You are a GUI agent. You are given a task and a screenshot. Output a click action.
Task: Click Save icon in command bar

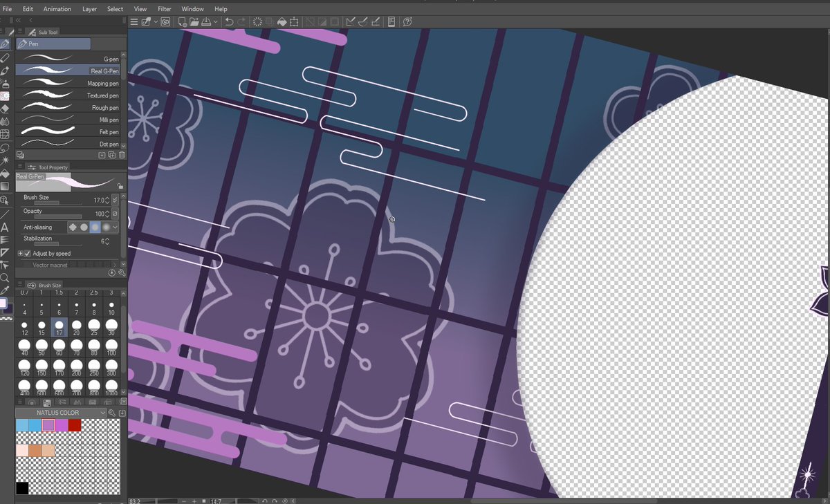pos(206,21)
